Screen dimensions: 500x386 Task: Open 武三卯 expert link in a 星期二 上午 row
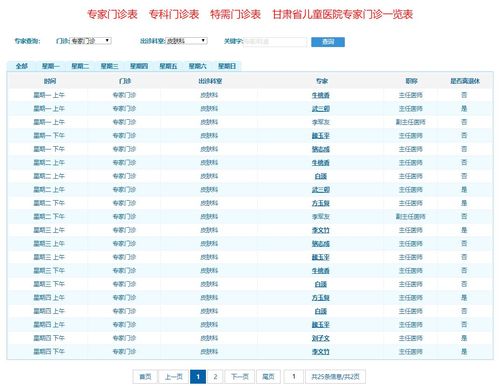[x=321, y=190]
